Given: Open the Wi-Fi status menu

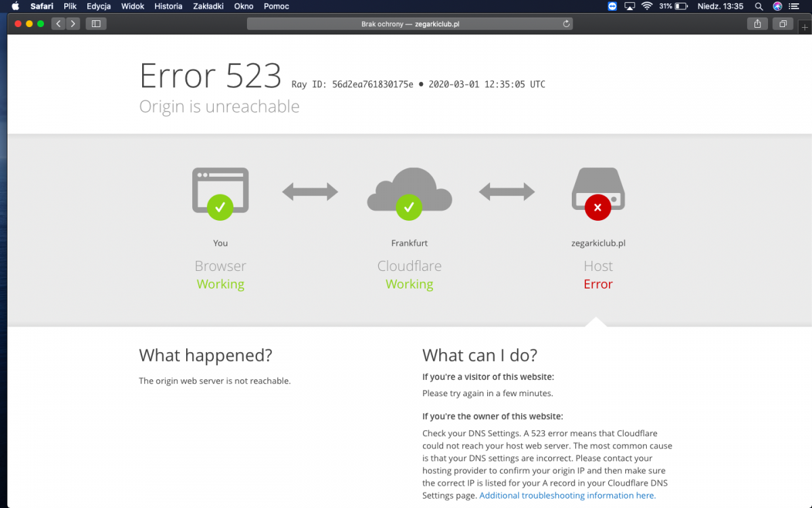Looking at the screenshot, I should pyautogui.click(x=647, y=6).
